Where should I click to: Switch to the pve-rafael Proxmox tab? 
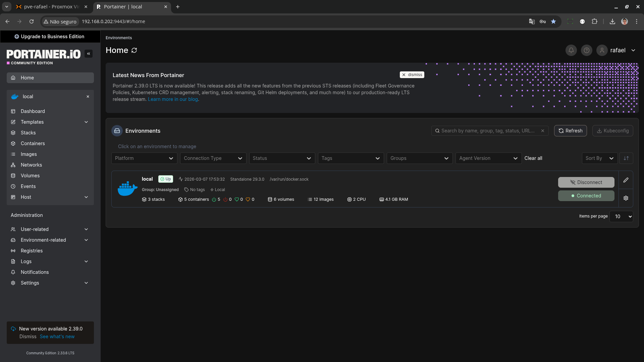pyautogui.click(x=52, y=7)
